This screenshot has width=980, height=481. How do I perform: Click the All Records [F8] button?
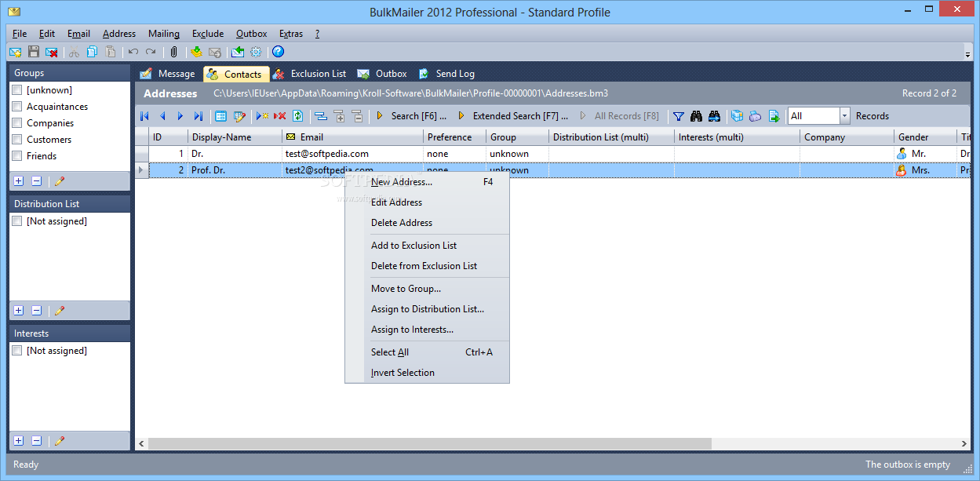point(620,116)
